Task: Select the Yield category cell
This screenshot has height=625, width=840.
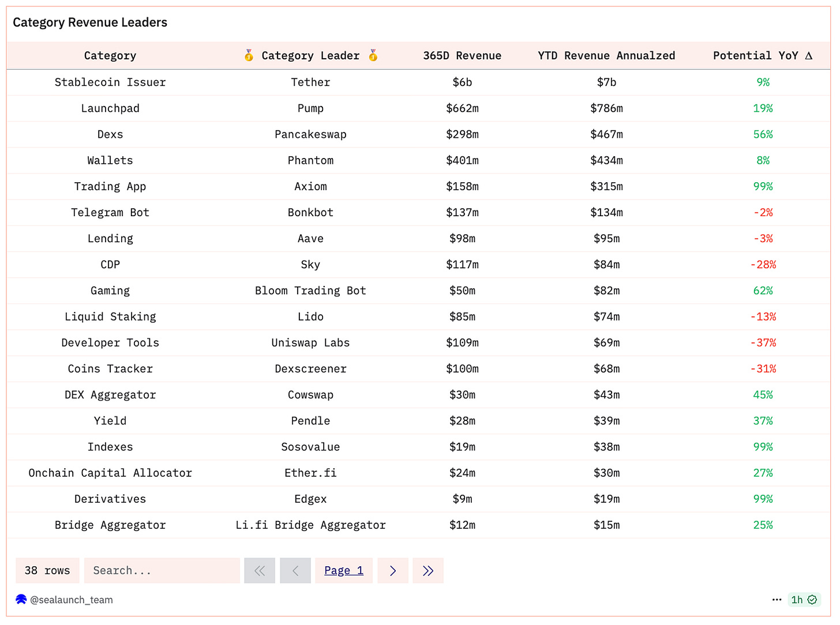Action: (110, 421)
